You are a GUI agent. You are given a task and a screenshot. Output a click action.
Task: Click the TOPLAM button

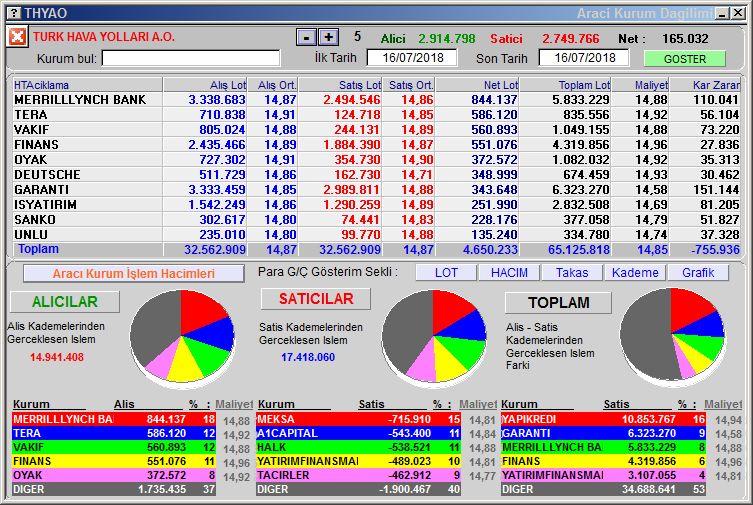(559, 302)
